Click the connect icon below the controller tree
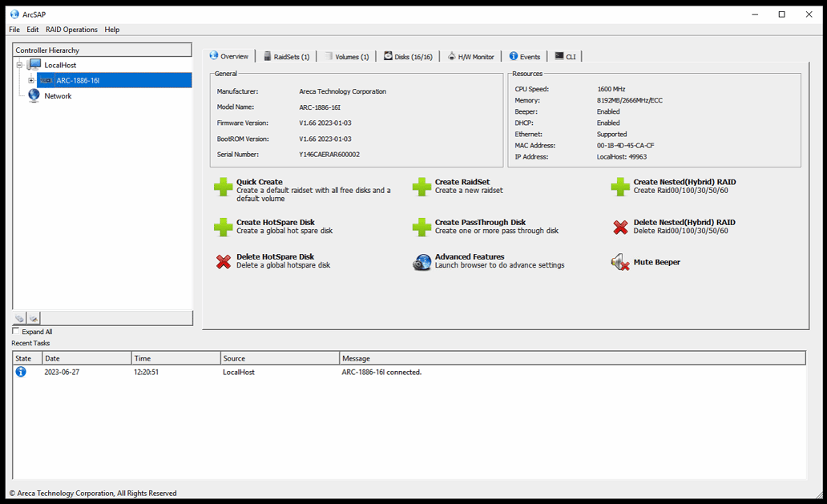This screenshot has height=504, width=827. 18,318
